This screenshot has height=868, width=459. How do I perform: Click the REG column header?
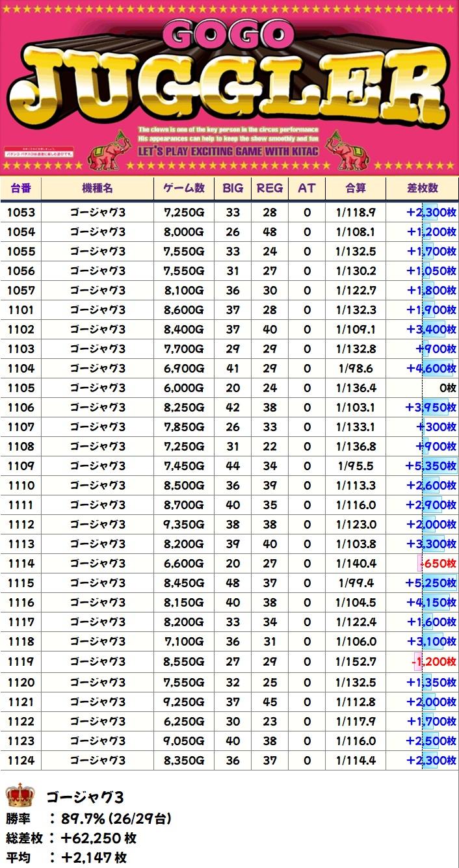pyautogui.click(x=270, y=188)
